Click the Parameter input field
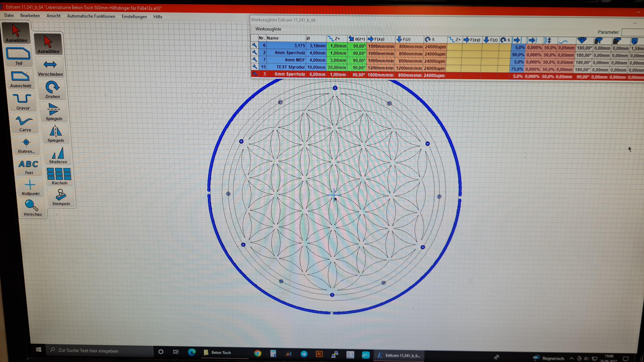Image resolution: width=644 pixels, height=362 pixels. (x=632, y=32)
